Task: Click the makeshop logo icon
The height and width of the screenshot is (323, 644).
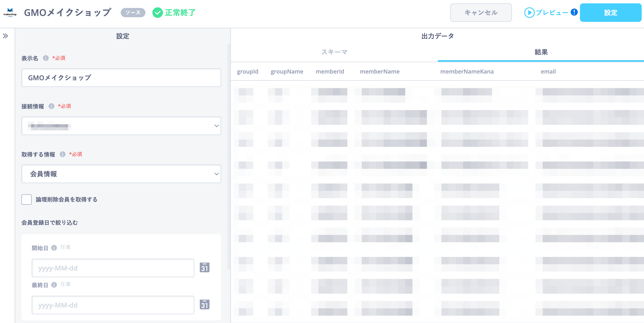Action: (x=10, y=12)
